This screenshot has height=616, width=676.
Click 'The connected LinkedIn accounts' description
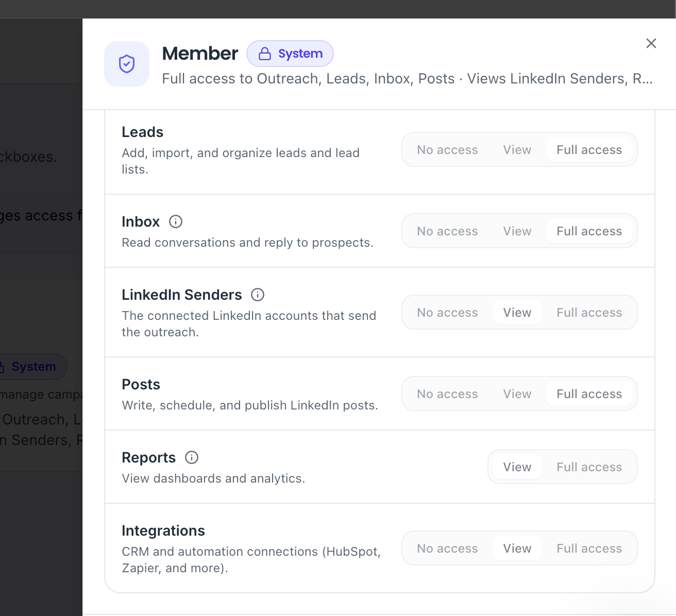[249, 324]
